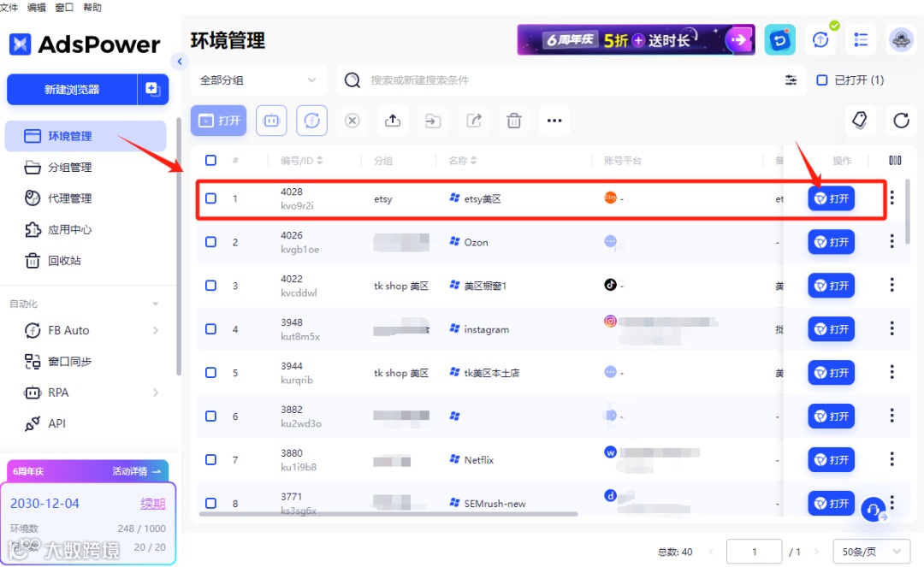Image resolution: width=924 pixels, height=567 pixels.
Task: Click the upload export toolbar icon
Action: (x=393, y=121)
